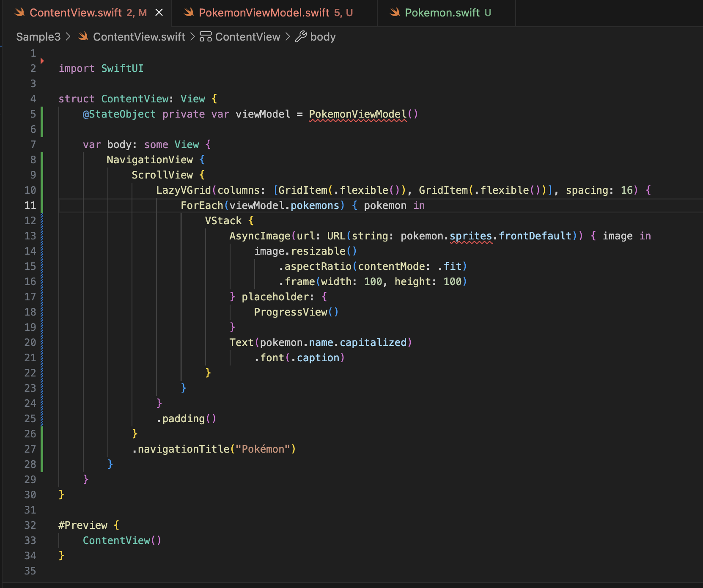Click capitalized on line 20
Screen dimensions: 703x588
pyautogui.click(x=373, y=343)
